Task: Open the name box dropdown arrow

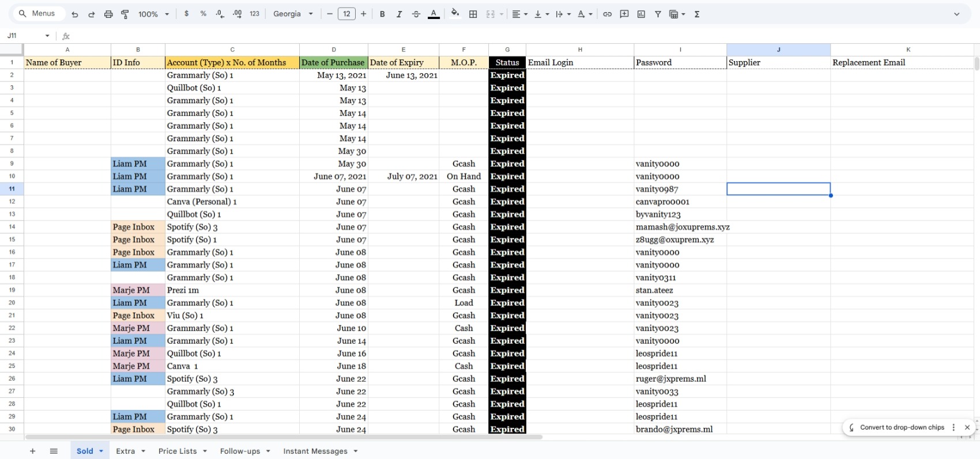Action: [x=47, y=36]
